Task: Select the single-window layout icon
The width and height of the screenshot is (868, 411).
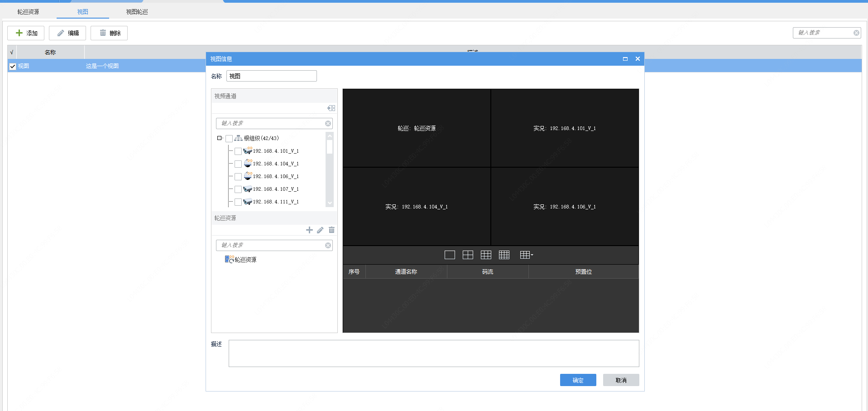Action: 450,255
